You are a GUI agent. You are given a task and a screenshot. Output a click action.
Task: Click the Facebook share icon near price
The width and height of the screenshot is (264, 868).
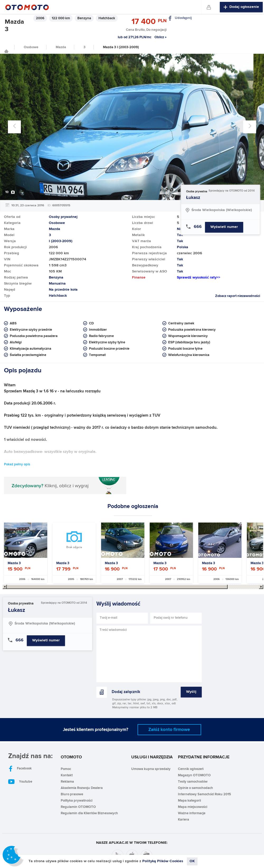click(170, 18)
